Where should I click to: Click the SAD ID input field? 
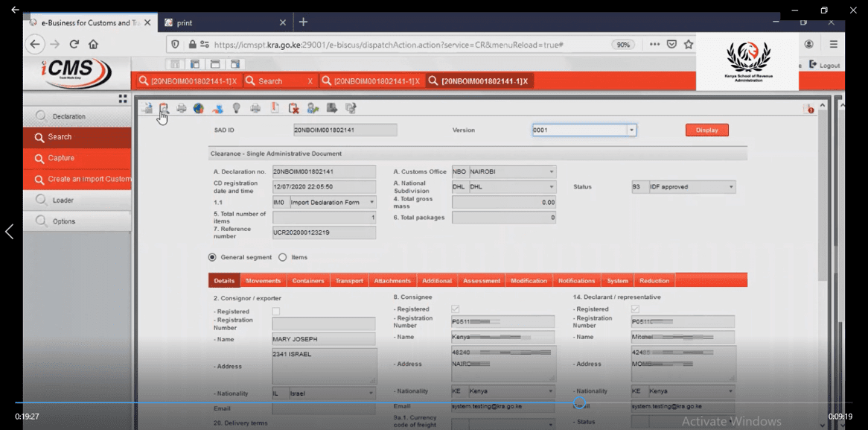(345, 130)
